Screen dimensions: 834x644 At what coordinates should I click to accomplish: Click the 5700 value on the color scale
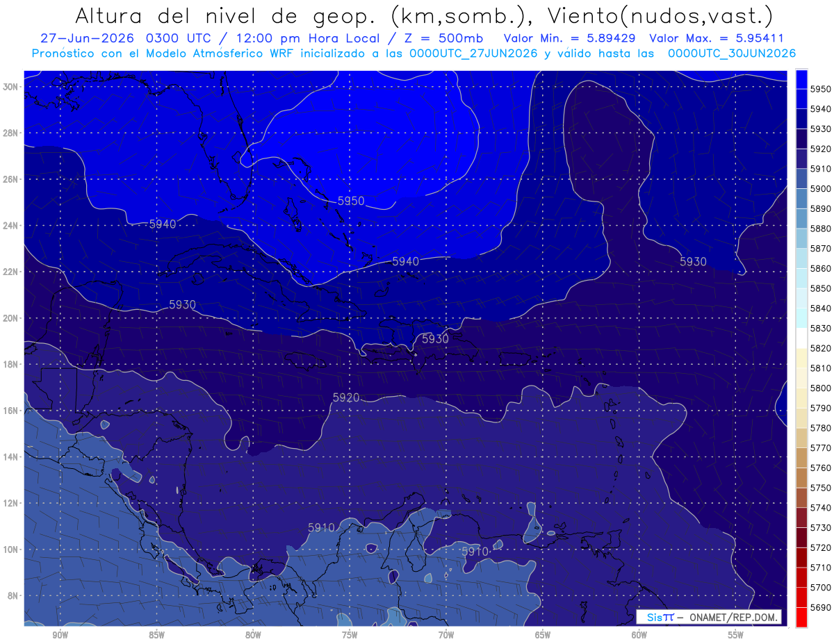click(x=821, y=587)
